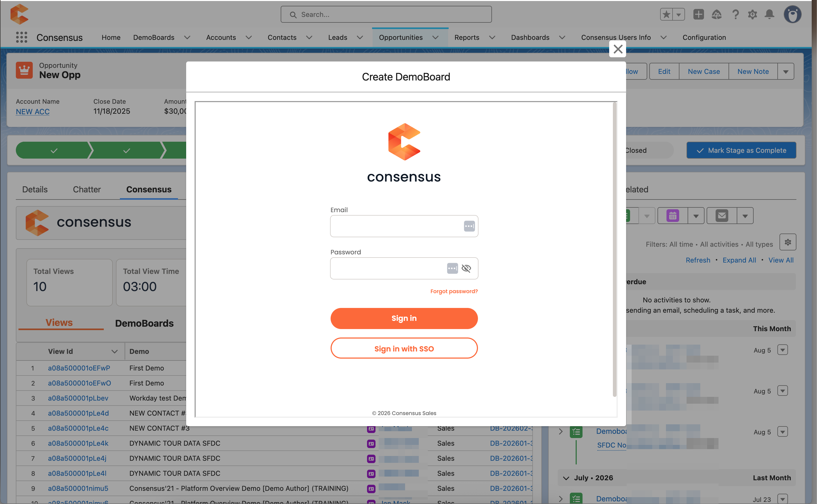Screen dimensions: 817x504
Task: Click the global Search box
Action: [386, 14]
